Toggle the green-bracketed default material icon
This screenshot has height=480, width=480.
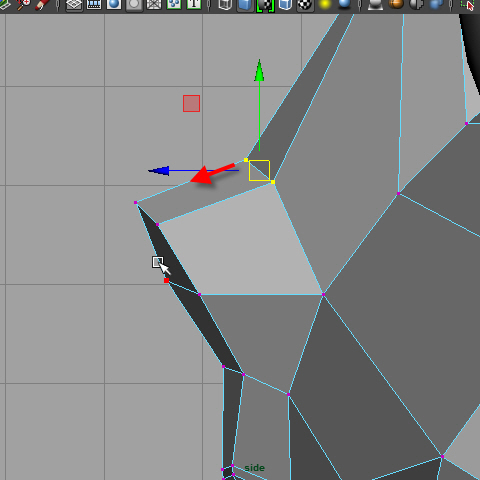click(265, 5)
